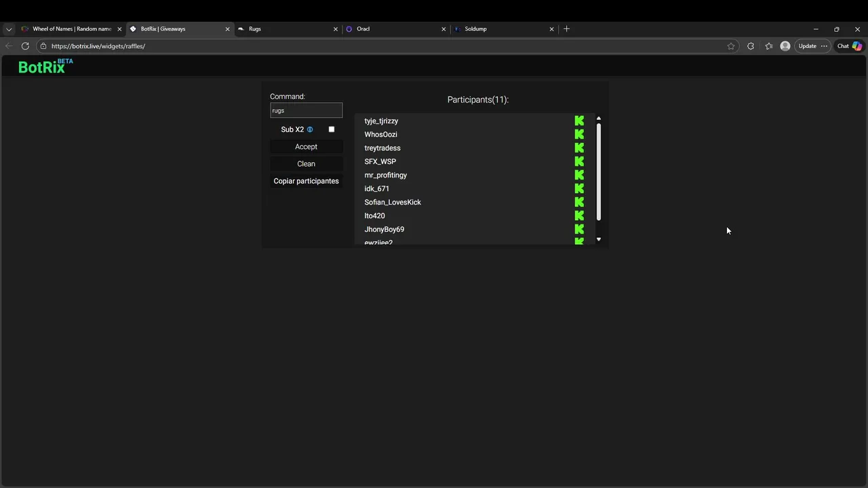This screenshot has width=868, height=488.
Task: Click the Participants(11) heading
Action: pos(478,100)
